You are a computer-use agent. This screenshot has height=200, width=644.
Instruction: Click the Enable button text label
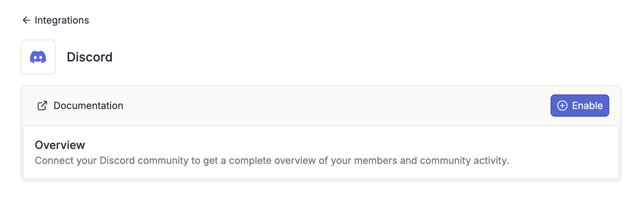pyautogui.click(x=587, y=106)
